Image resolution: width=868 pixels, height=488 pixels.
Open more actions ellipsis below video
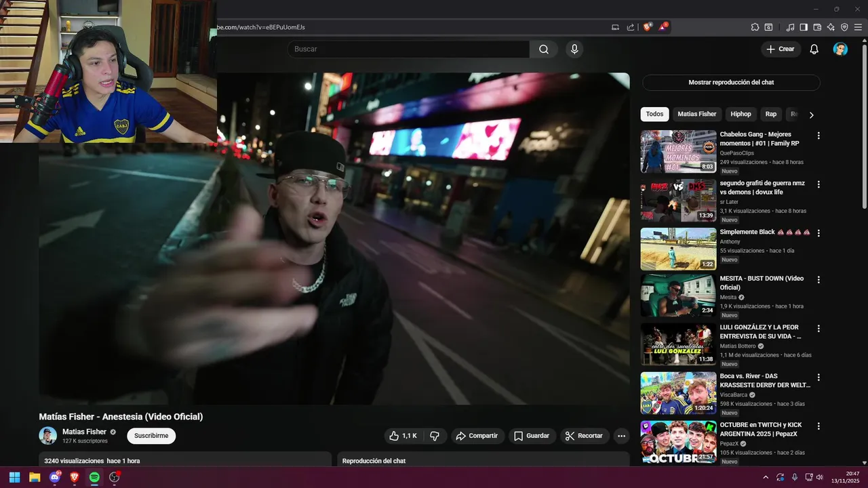621,436
